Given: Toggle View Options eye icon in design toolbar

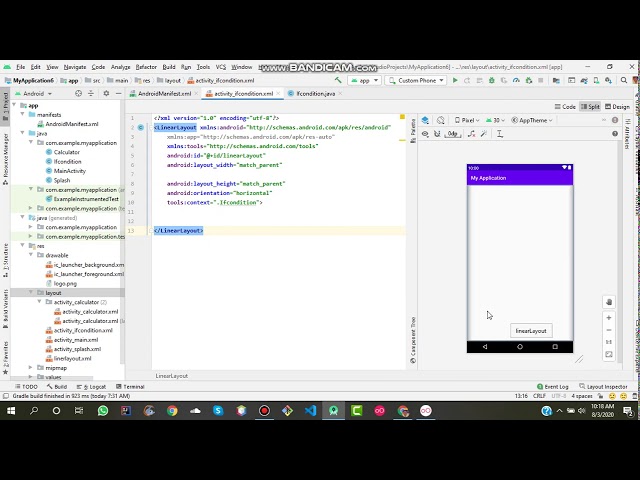Looking at the screenshot, I should 425,134.
